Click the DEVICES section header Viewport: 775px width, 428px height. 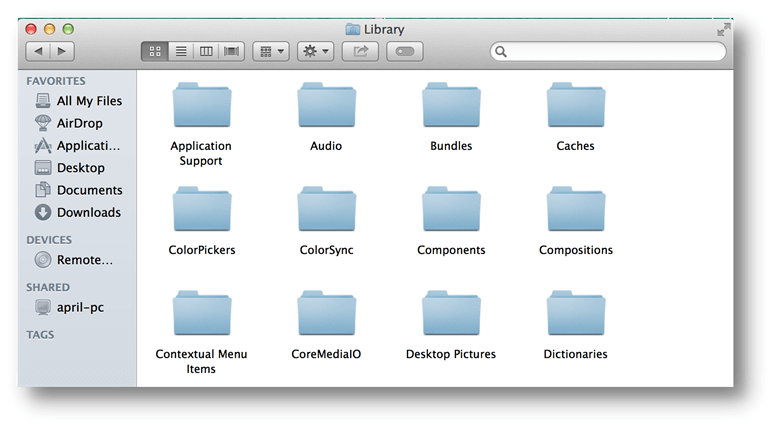click(49, 240)
